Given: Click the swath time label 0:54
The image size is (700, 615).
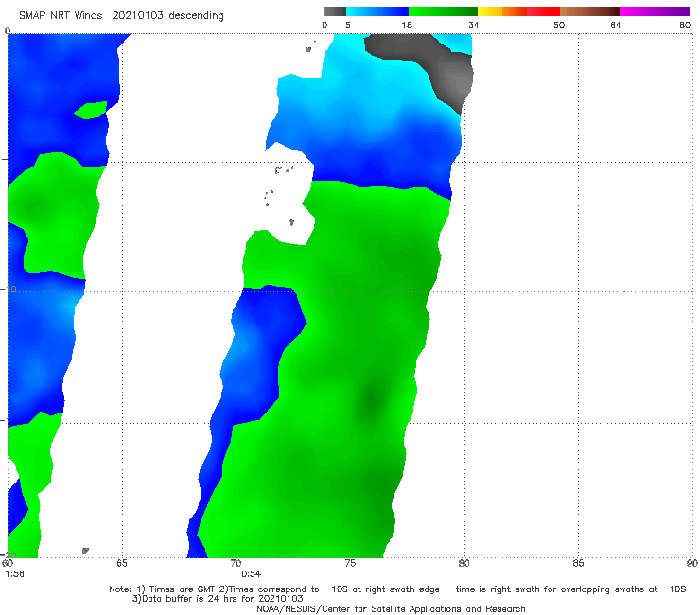Looking at the screenshot, I should [x=252, y=574].
